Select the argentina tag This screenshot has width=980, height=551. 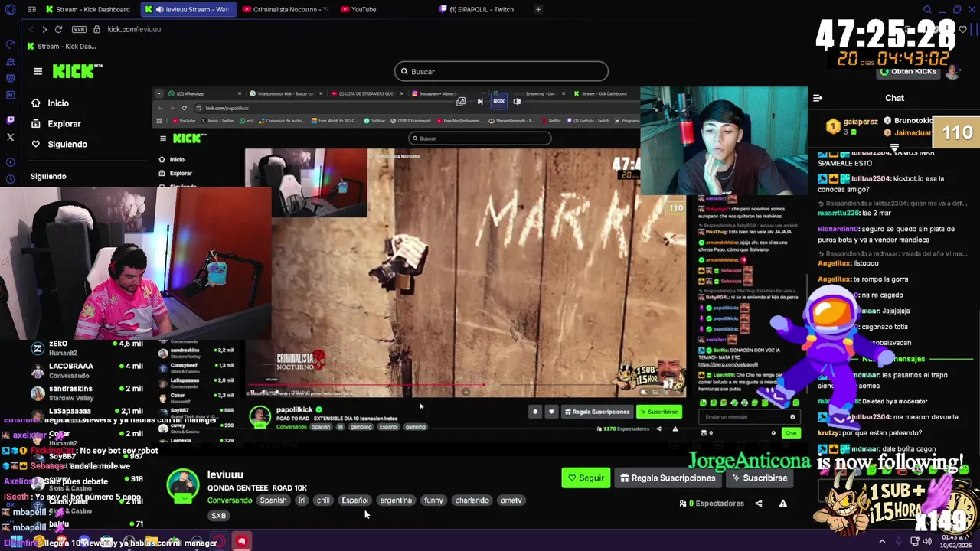tap(396, 500)
